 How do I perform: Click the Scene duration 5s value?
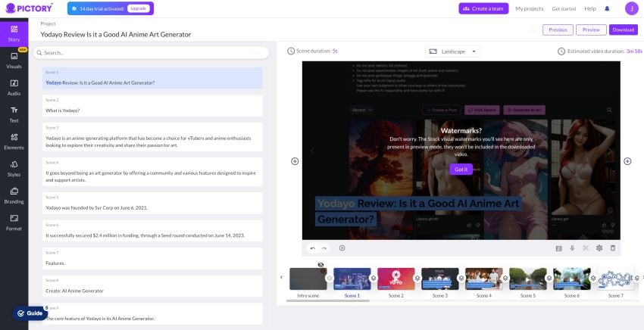(x=335, y=51)
